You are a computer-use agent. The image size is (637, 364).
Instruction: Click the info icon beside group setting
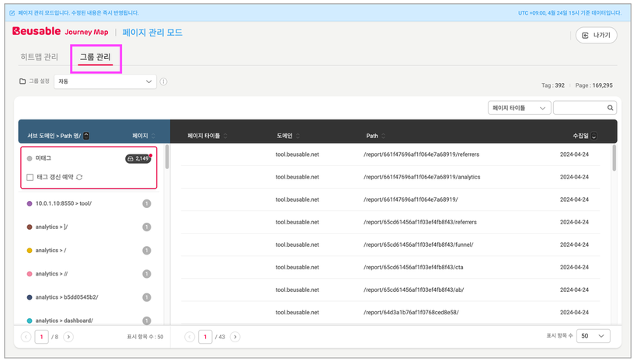(163, 81)
